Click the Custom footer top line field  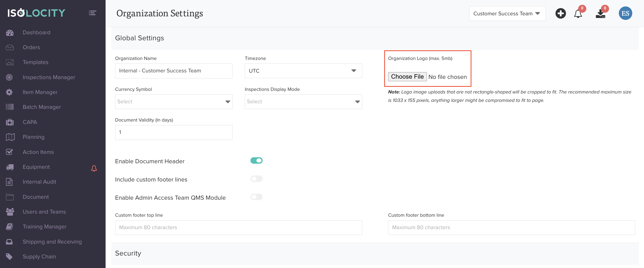(x=238, y=227)
